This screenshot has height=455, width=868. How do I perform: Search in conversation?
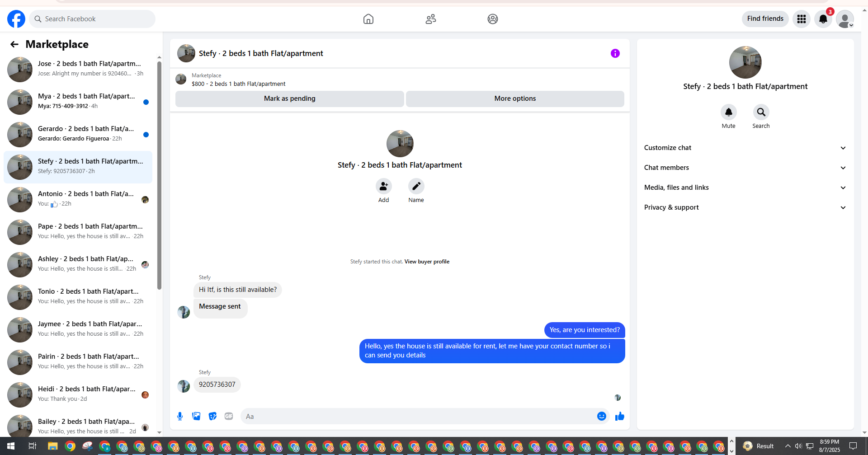click(x=761, y=112)
